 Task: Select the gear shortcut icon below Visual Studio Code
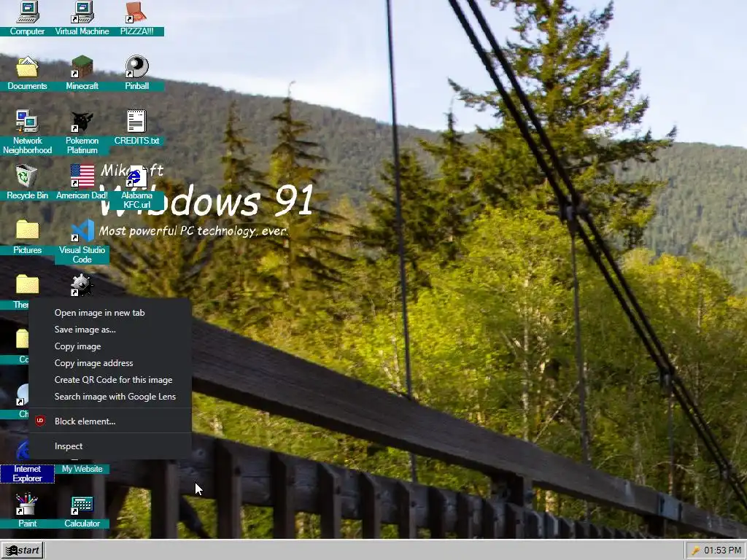click(82, 286)
